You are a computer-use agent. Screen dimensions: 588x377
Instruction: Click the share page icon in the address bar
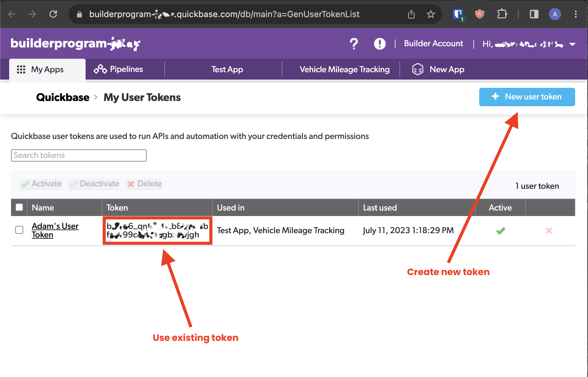(411, 14)
